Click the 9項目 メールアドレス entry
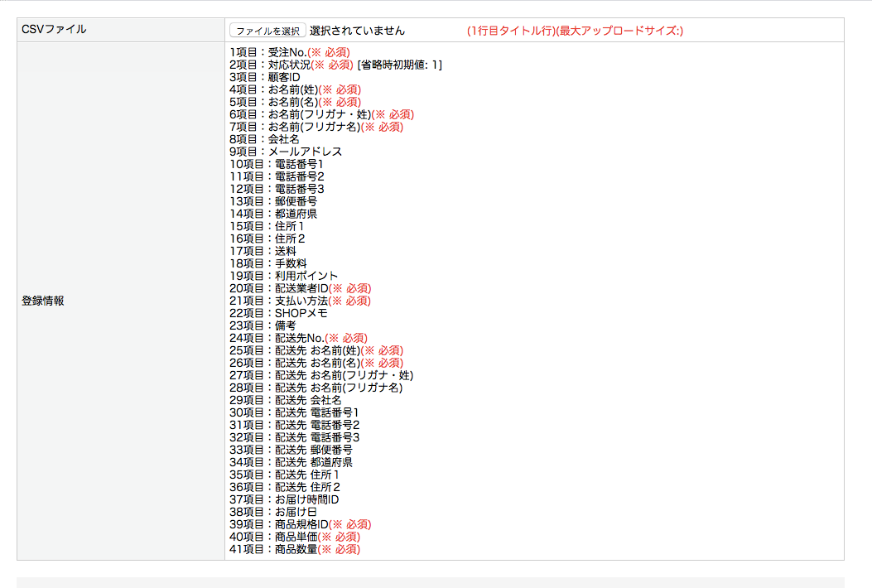The width and height of the screenshot is (872, 588). (286, 152)
